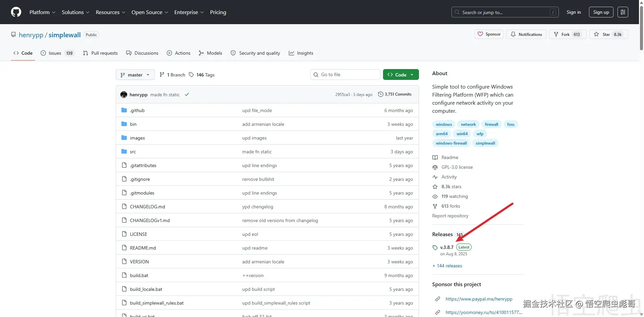Click henrypp's avatar in the commit bar
The height and width of the screenshot is (317, 644).
(x=124, y=95)
